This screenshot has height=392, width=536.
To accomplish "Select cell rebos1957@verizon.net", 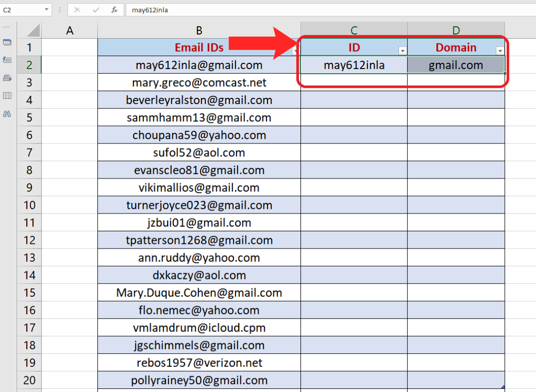I will [199, 363].
